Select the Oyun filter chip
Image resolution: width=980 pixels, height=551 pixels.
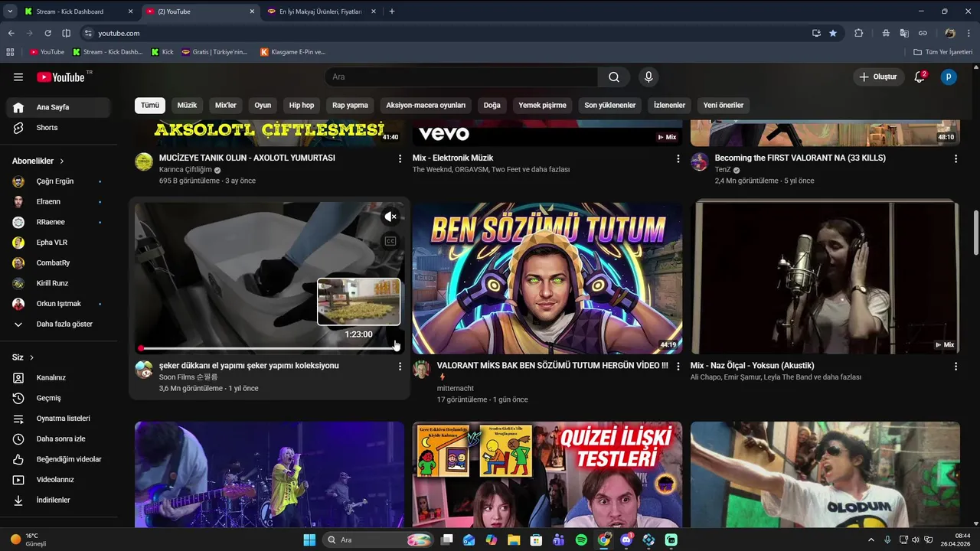click(263, 105)
